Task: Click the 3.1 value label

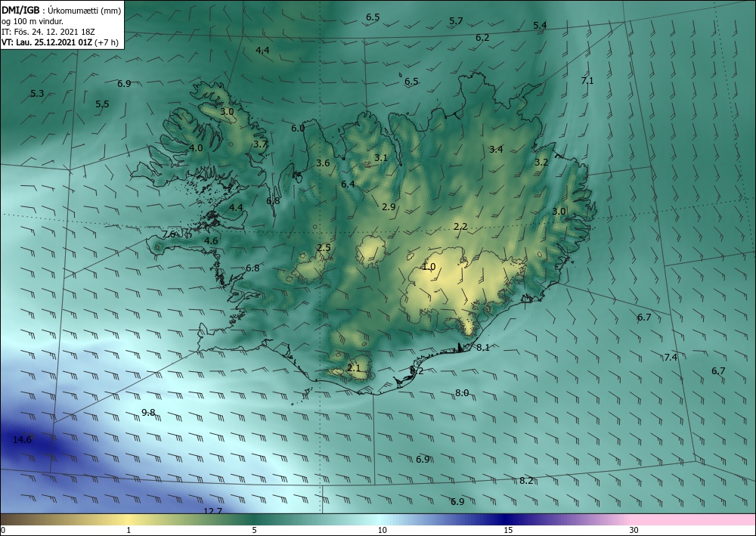Action: click(381, 157)
